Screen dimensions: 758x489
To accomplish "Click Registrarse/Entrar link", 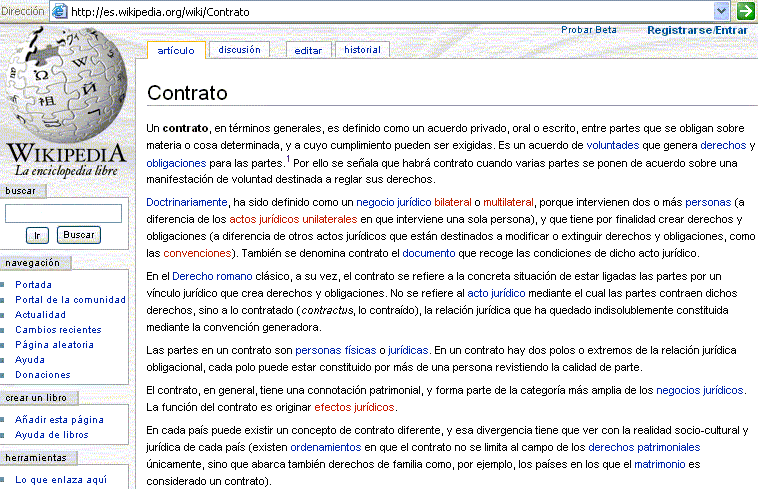I will (x=697, y=30).
